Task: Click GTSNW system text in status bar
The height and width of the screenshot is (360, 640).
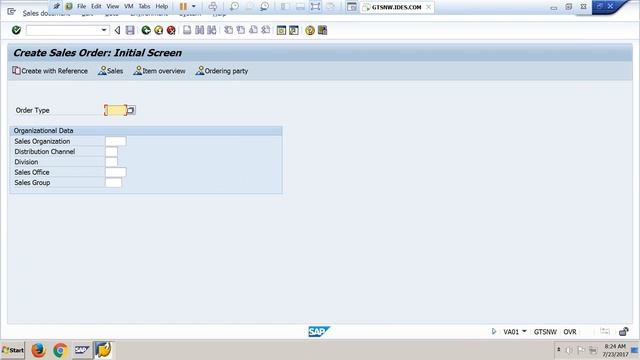Action: (545, 332)
